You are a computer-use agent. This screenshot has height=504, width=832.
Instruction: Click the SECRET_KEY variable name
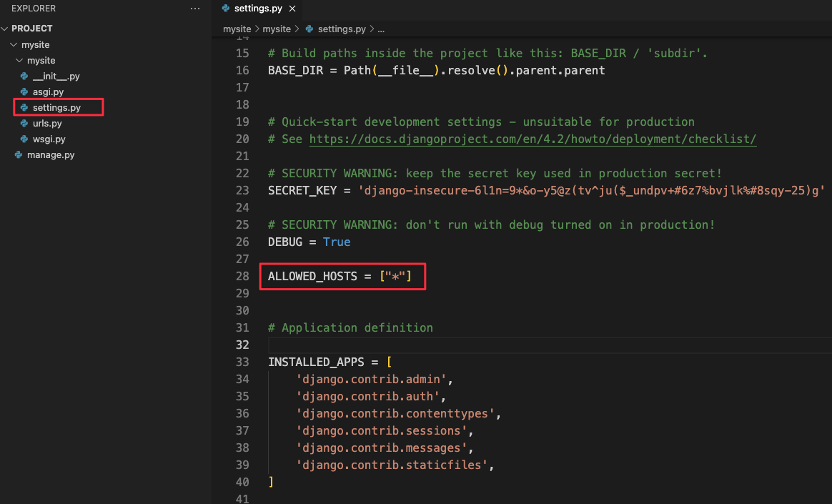pyautogui.click(x=302, y=190)
